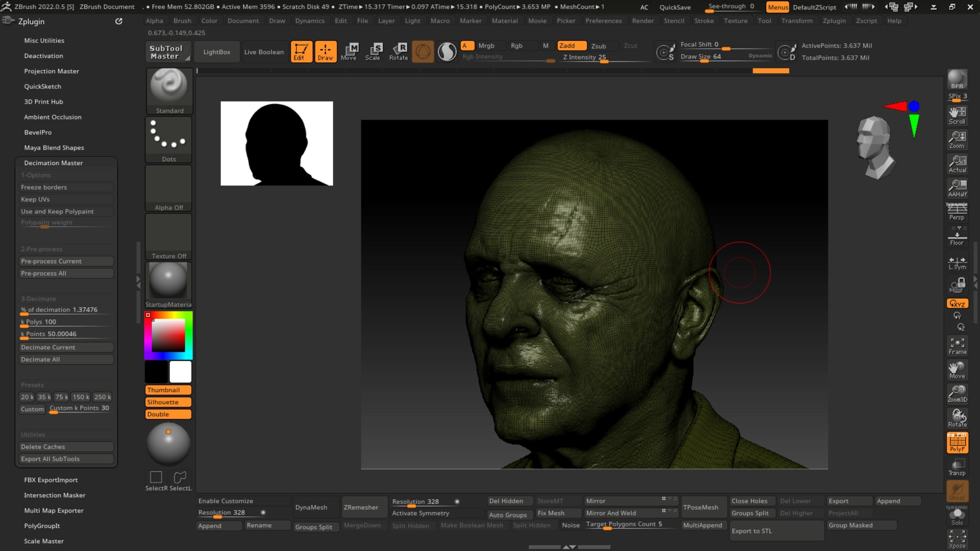Click QuickSave button

(675, 7)
